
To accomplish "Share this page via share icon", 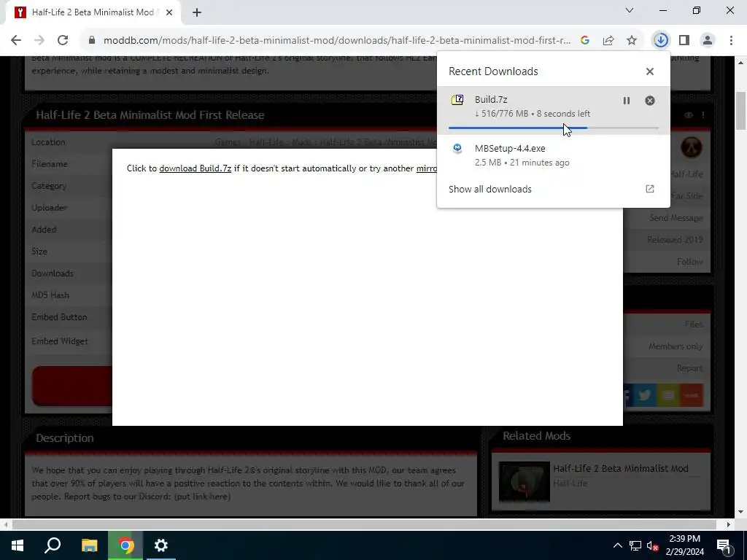I will point(608,41).
